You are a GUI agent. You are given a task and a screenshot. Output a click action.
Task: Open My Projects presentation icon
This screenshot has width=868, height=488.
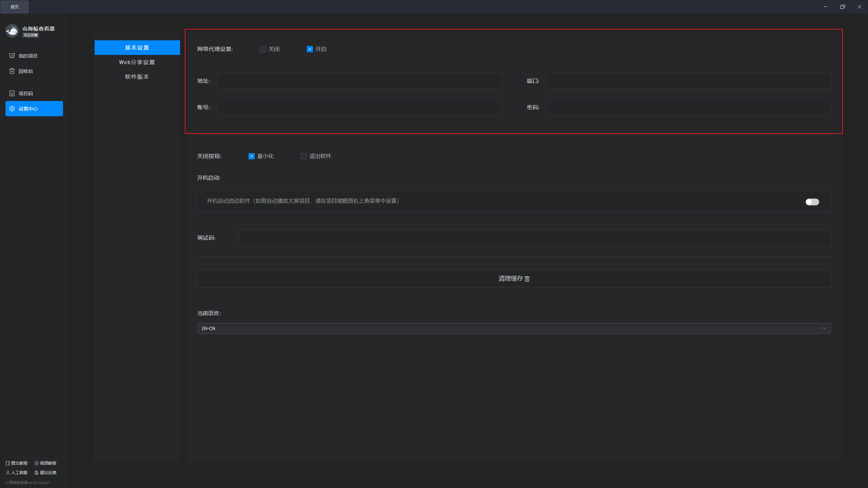pos(12,56)
